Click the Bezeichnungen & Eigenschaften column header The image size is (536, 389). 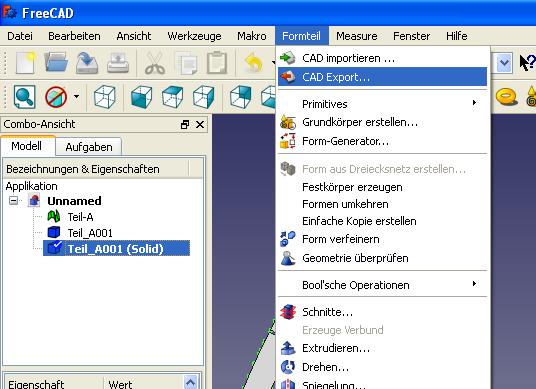[96, 169]
